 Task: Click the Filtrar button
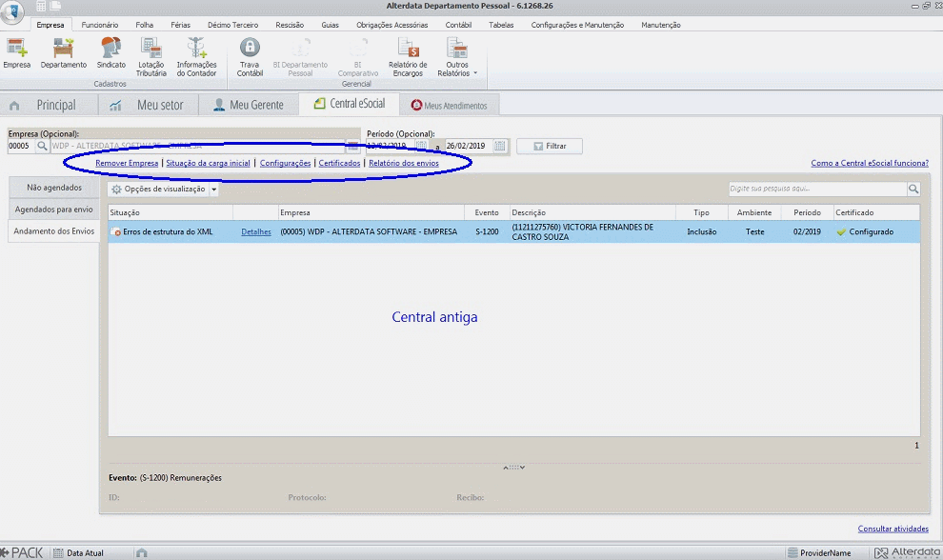[549, 146]
